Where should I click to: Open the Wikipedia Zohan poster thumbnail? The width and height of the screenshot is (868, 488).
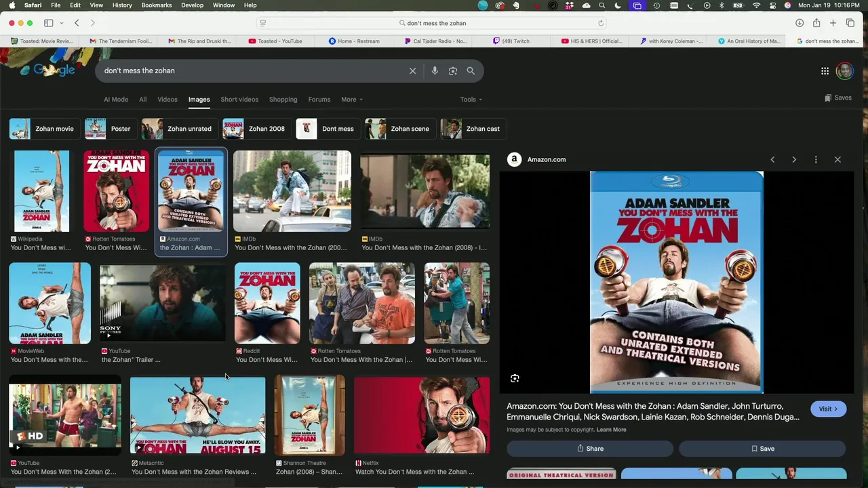[42, 191]
